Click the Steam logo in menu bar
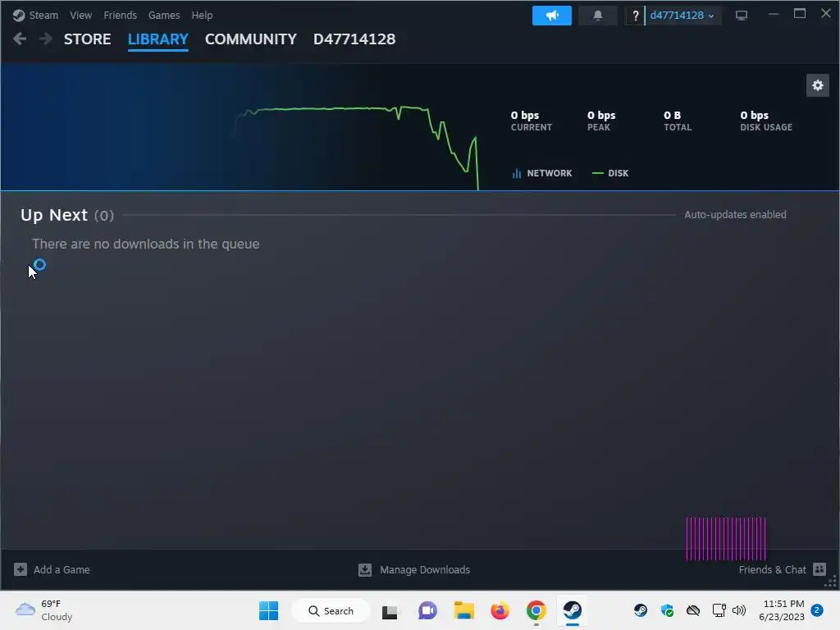The image size is (840, 630). tap(19, 15)
